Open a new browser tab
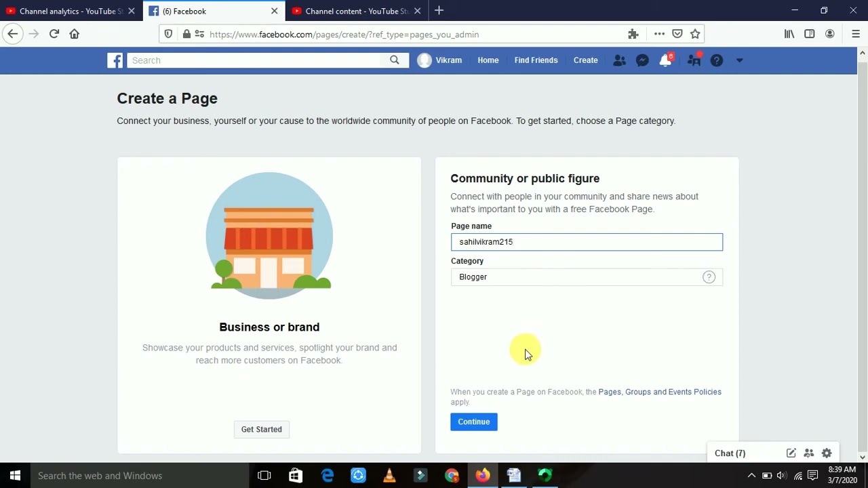 pos(439,10)
